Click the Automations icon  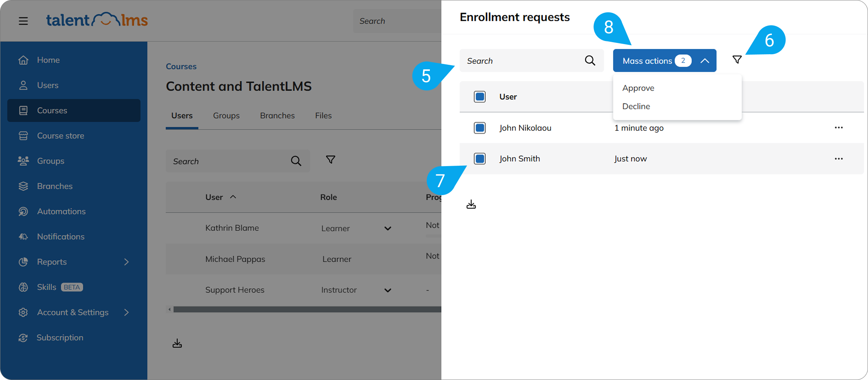click(x=23, y=211)
